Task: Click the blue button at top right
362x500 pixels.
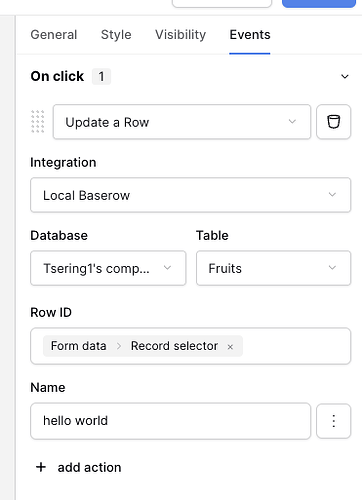Action: tap(319, 3)
